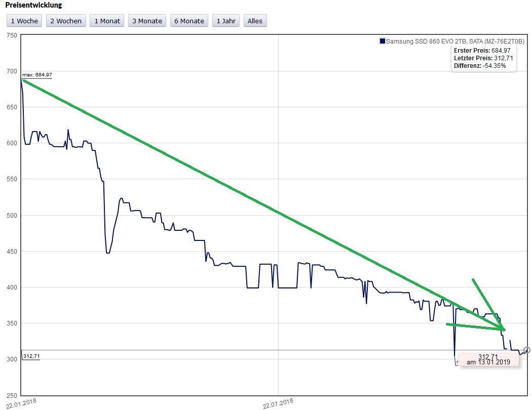
Task: Click the max: 684,97 annotation
Action: (37, 74)
